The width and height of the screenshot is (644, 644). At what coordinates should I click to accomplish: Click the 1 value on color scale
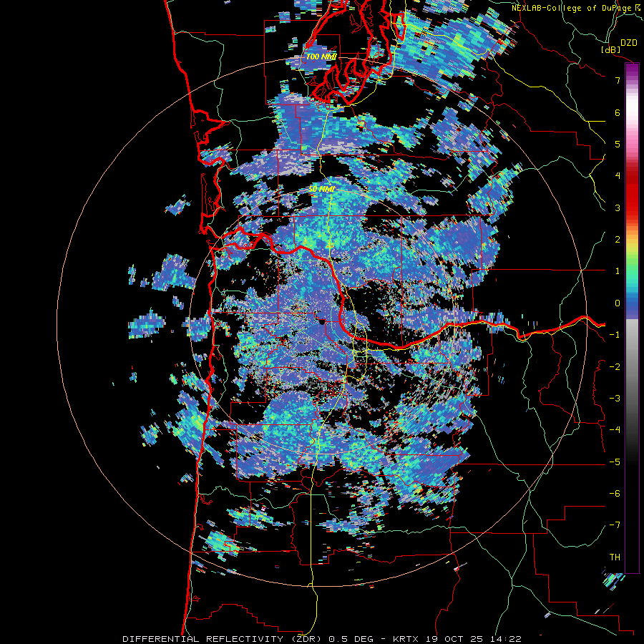pyautogui.click(x=618, y=271)
